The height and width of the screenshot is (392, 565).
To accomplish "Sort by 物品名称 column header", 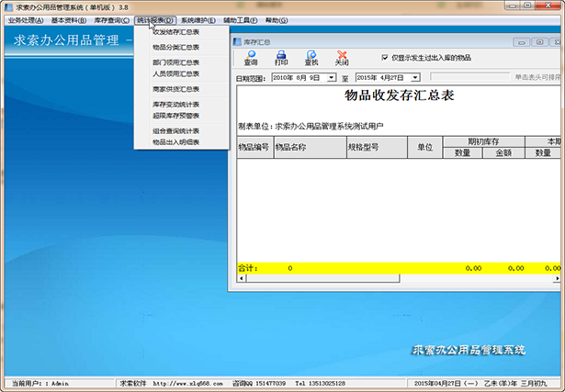I will pos(311,147).
